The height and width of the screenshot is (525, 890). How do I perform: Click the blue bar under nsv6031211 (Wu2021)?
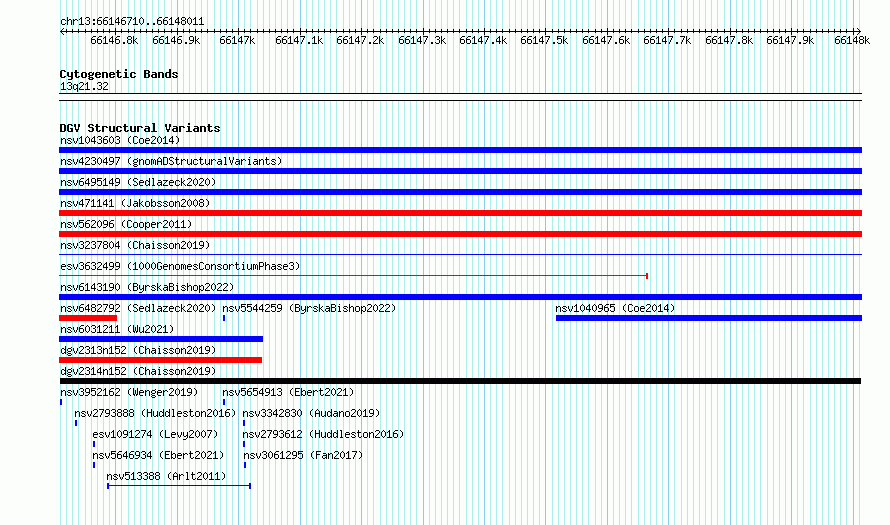161,339
